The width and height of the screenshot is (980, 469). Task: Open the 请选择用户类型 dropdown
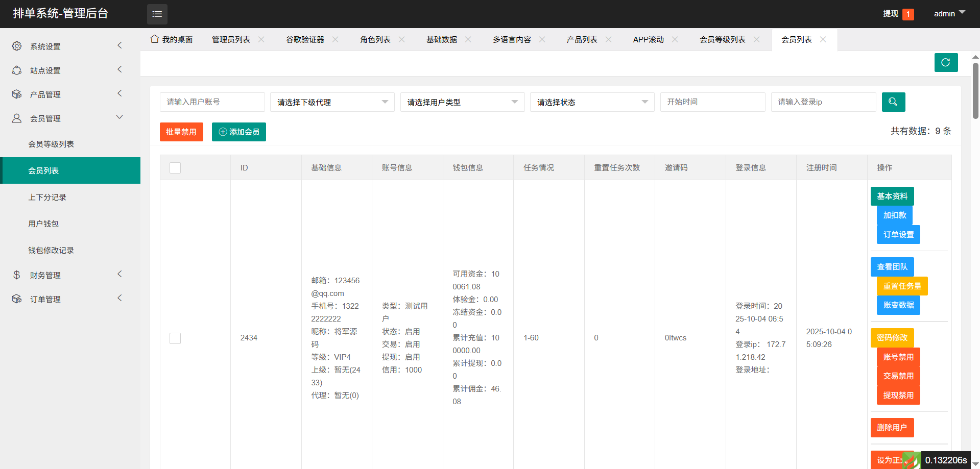coord(462,102)
